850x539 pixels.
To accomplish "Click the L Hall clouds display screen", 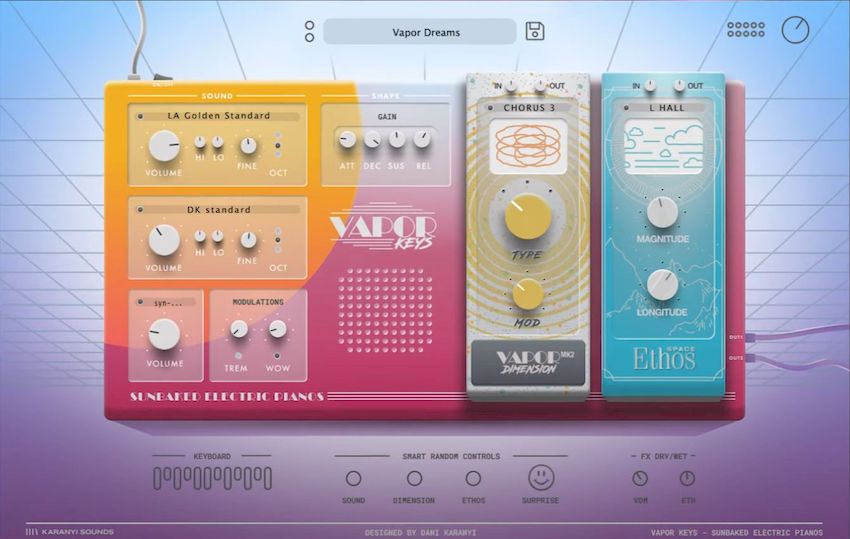I will [663, 146].
